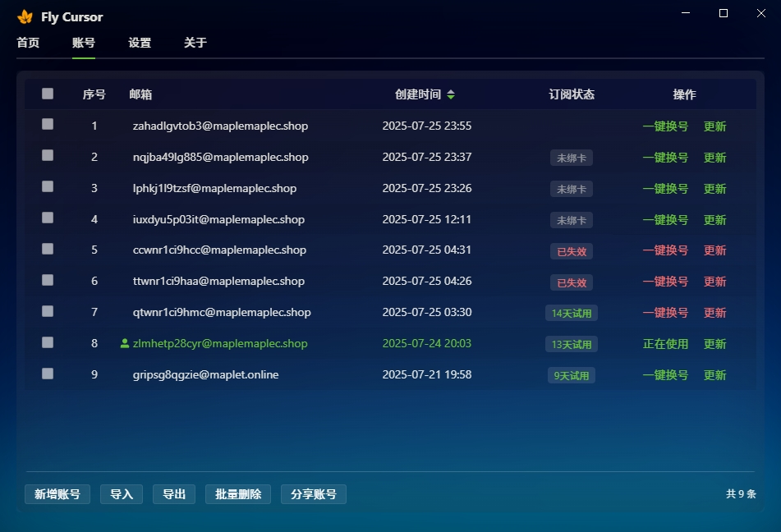
Task: Toggle the select-all checkbox in the table header
Action: point(47,94)
